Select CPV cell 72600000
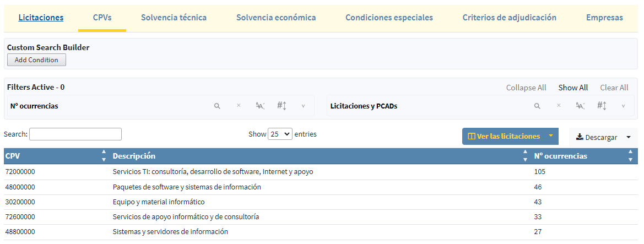This screenshot has height=244, width=644. [20, 216]
